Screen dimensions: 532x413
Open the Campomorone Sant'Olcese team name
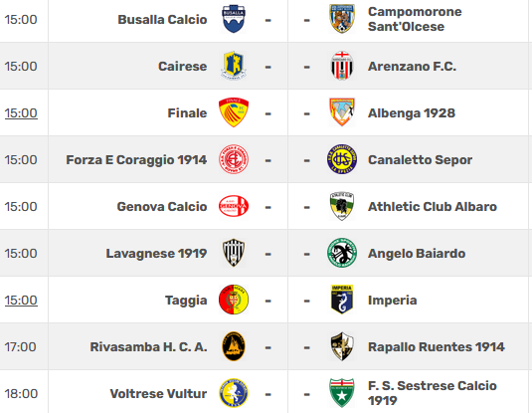tap(415, 19)
